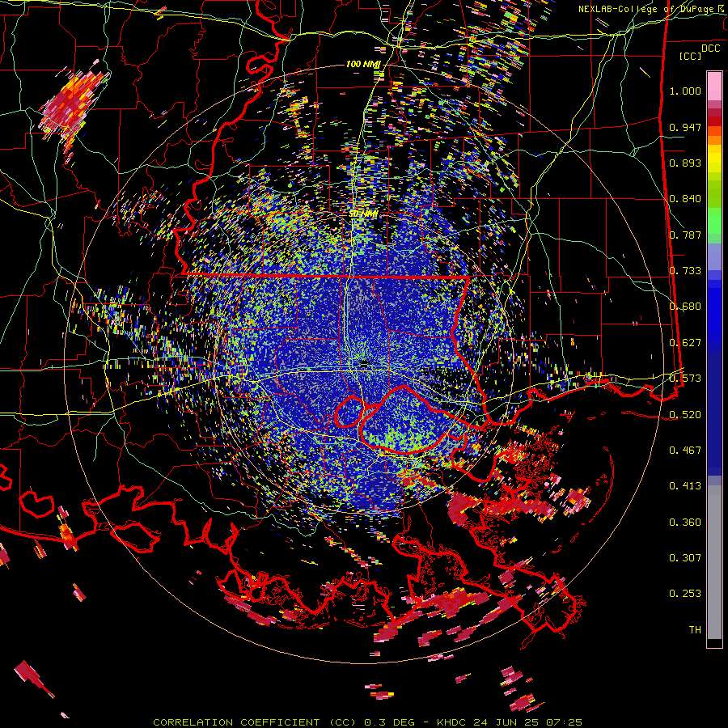
Task: Click the KHDC station identifier
Action: (453, 722)
